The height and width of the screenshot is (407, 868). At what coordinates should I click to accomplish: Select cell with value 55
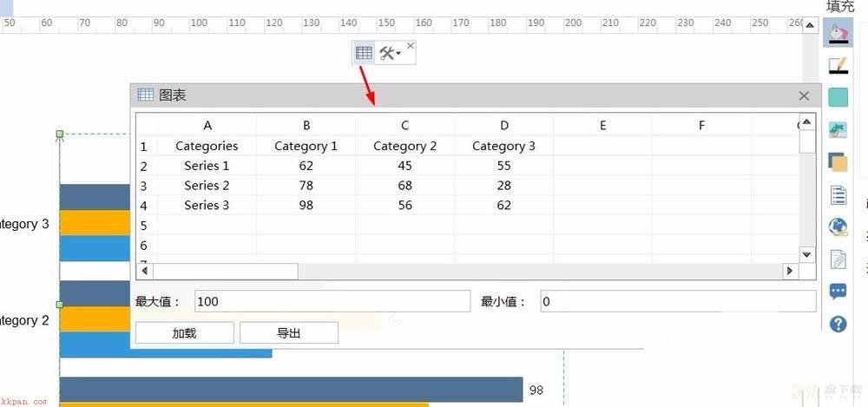(x=503, y=166)
